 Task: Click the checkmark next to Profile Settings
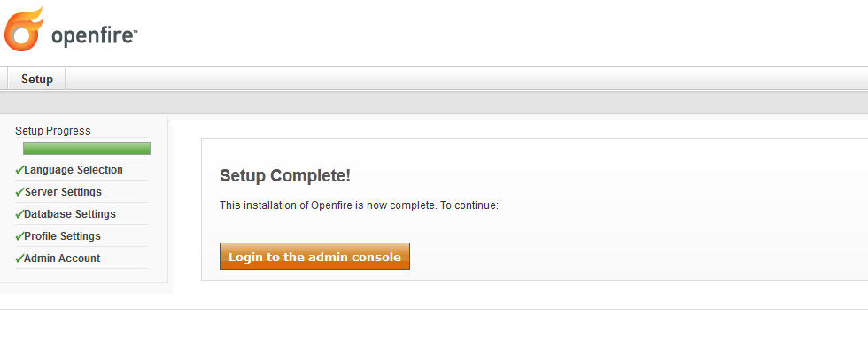19,236
